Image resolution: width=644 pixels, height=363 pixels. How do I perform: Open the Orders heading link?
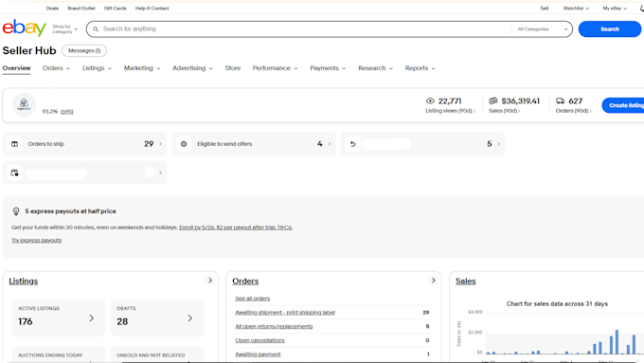(245, 281)
